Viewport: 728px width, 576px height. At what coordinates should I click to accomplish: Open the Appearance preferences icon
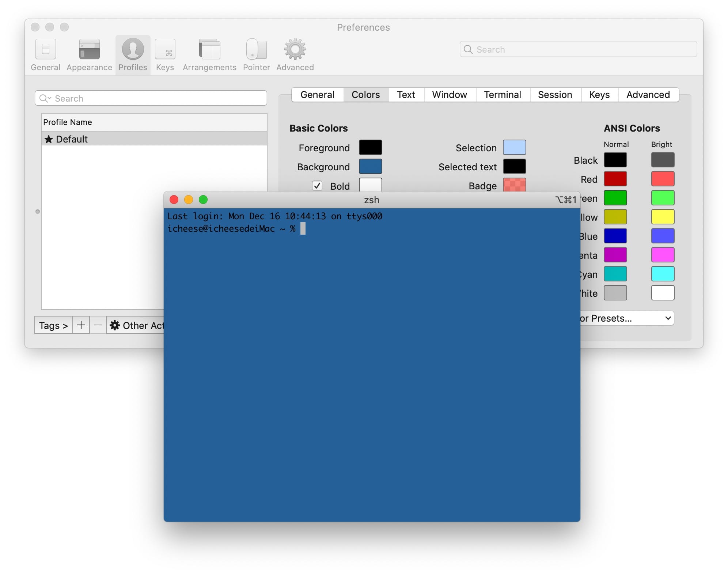89,49
